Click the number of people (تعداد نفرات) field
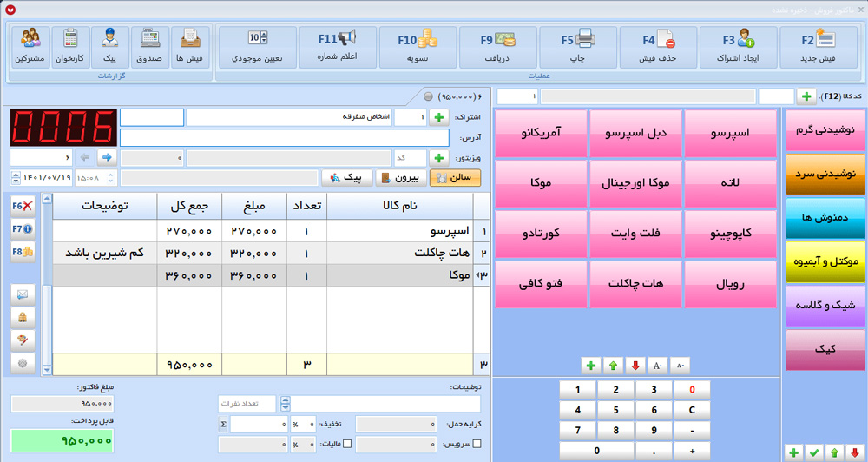Screen dimensions: 868x462 tap(247, 404)
